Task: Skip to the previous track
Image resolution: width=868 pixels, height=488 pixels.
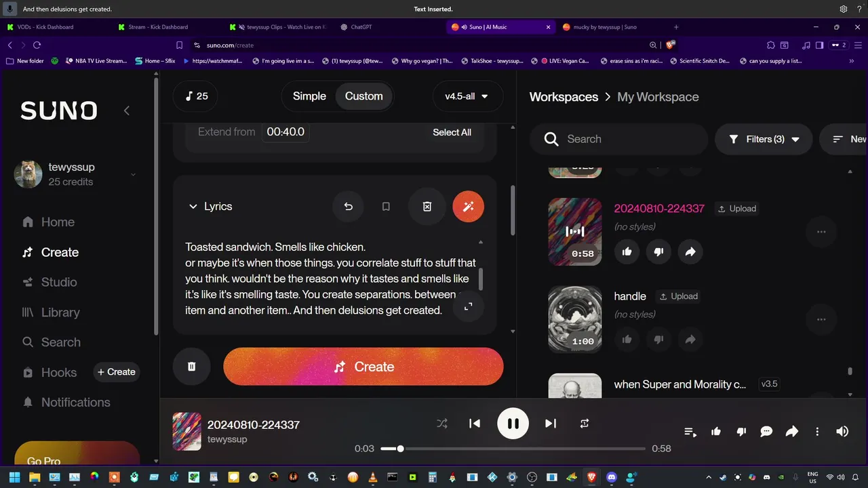Action: coord(475,424)
